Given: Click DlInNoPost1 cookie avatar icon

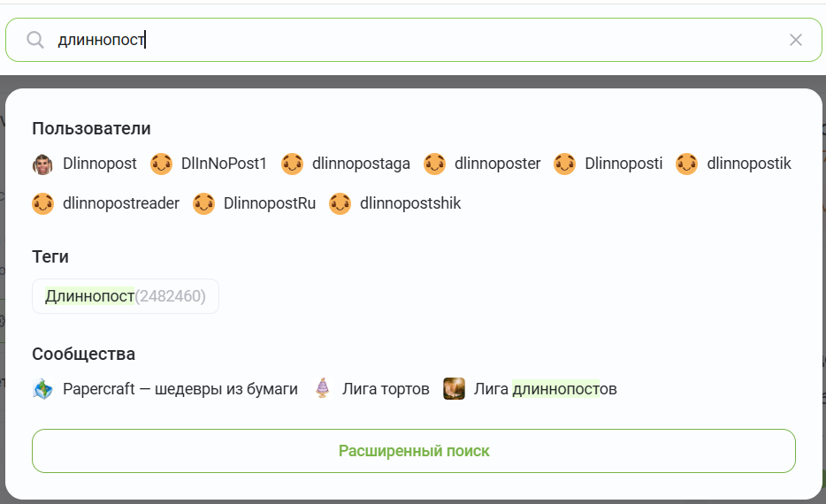Looking at the screenshot, I should point(161,164).
